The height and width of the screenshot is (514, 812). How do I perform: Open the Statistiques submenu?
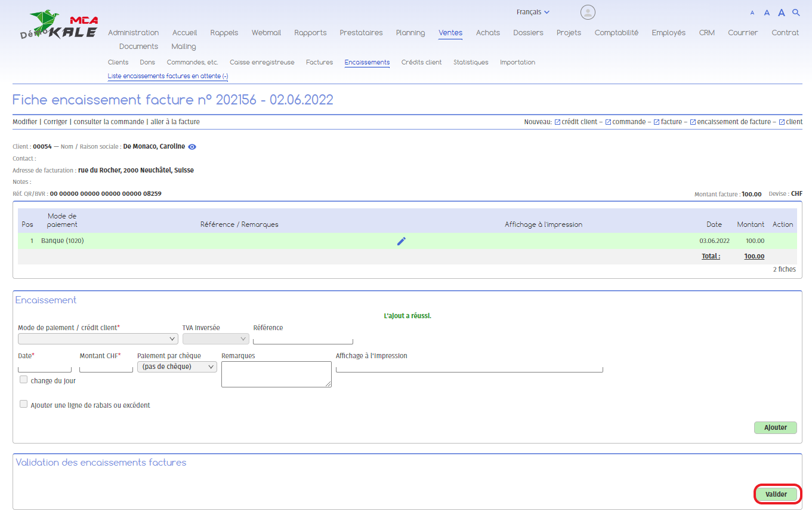[471, 62]
